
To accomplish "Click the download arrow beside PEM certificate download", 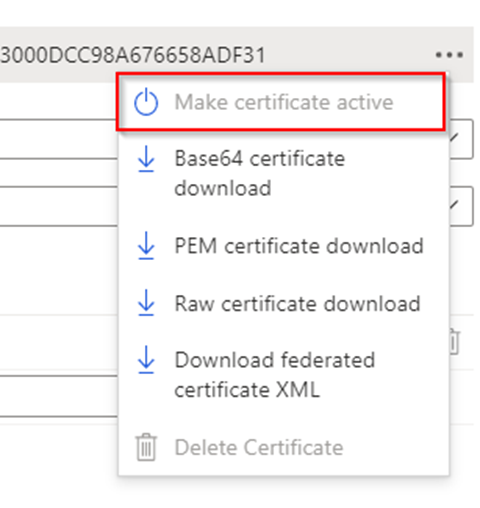I will (x=146, y=246).
